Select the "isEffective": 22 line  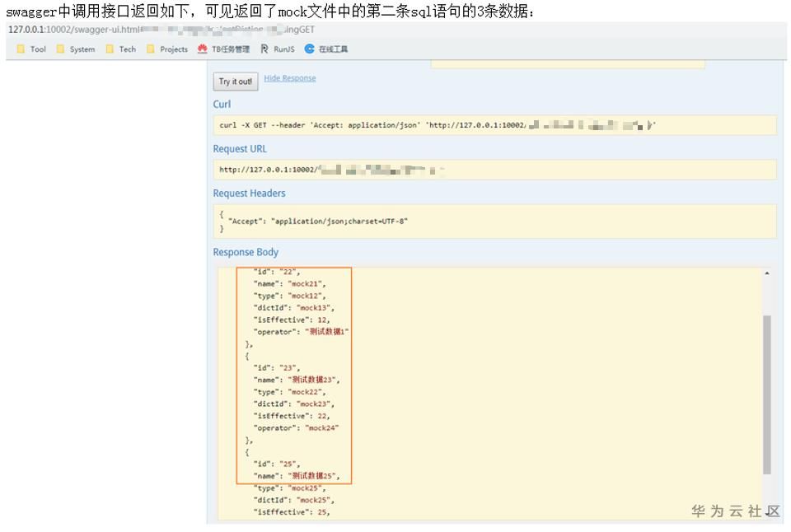click(x=292, y=417)
